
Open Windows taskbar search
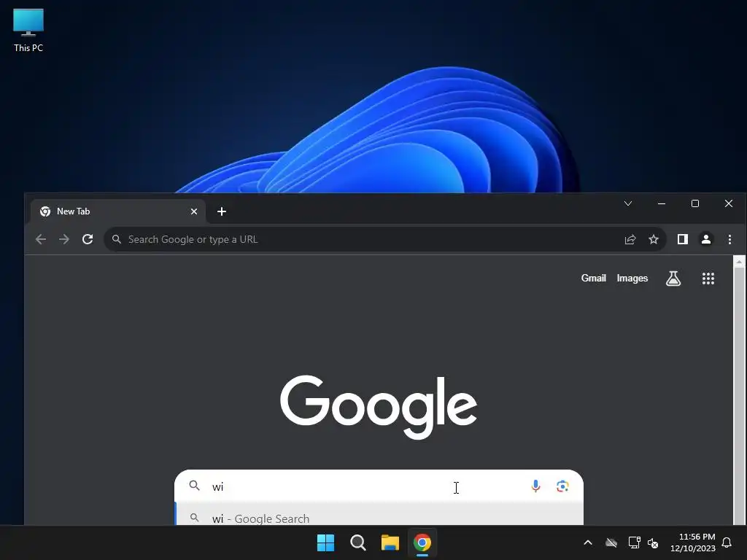point(357,542)
